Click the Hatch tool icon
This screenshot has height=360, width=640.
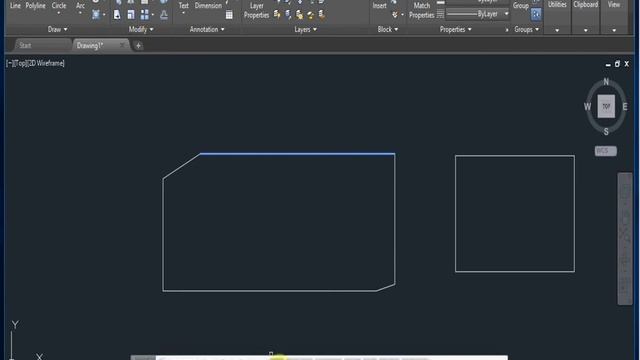[96, 15]
